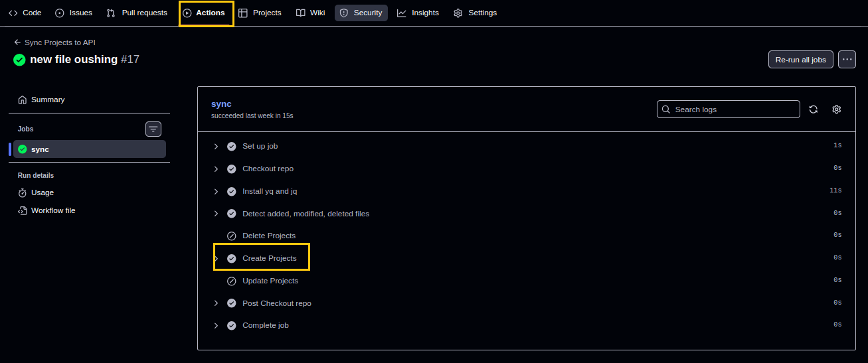Click the skipped Delete Projects step
The height and width of the screenshot is (363, 868).
tap(269, 236)
